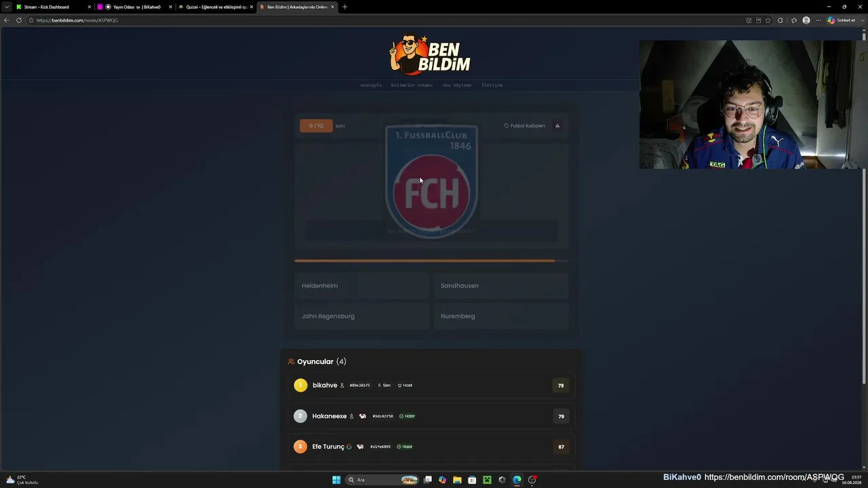Click the Hazır status on Efe Turunç
868x488 pixels.
[405, 447]
